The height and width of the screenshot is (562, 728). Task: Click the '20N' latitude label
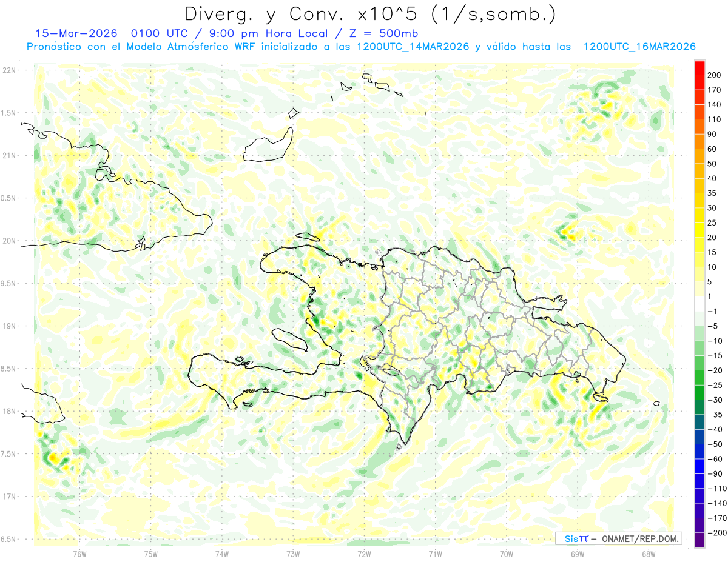click(8, 241)
